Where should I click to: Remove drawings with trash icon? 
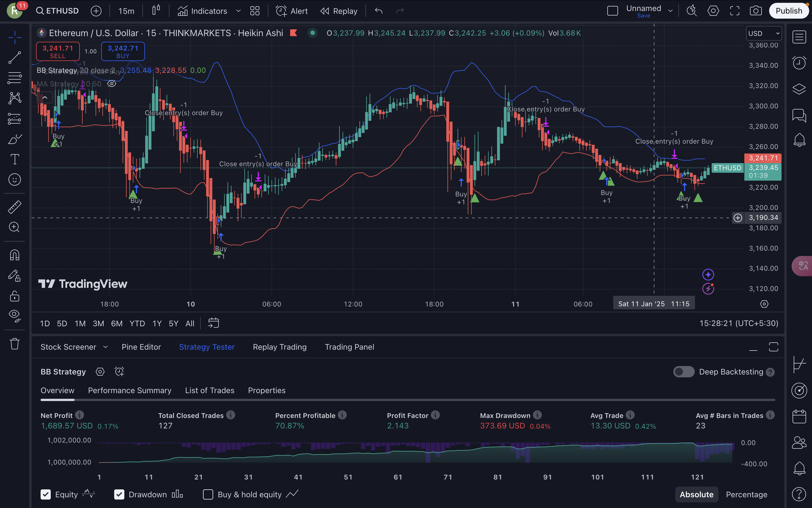(14, 344)
